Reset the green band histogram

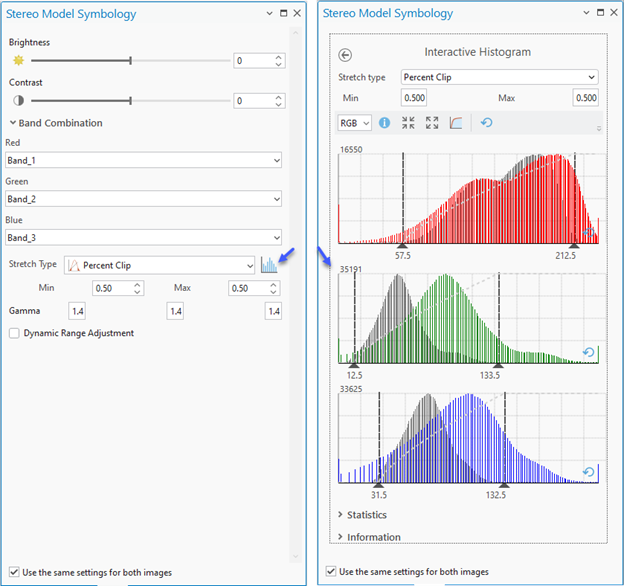(588, 352)
